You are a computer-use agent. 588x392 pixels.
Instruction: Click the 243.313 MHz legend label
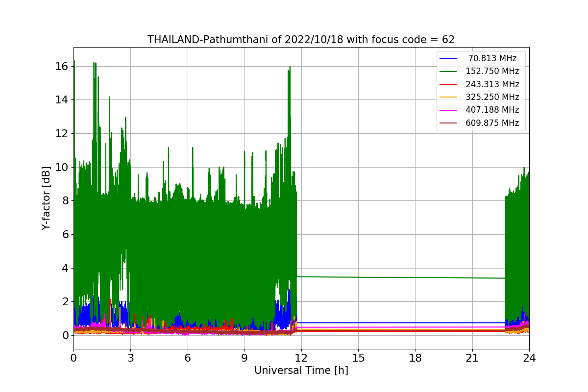point(492,84)
